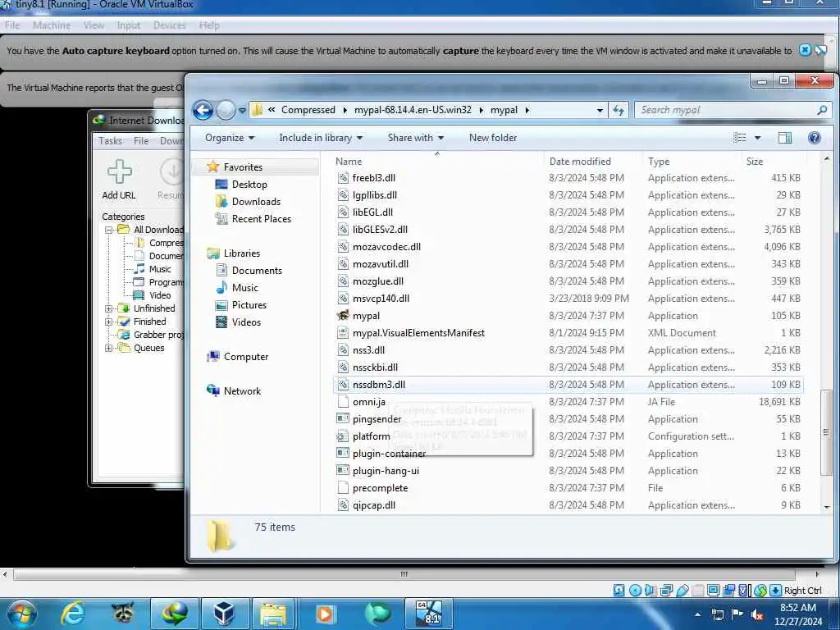
Task: Click the mypal-68.14.4.en-US.win32 breadcrumb
Action: 413,110
